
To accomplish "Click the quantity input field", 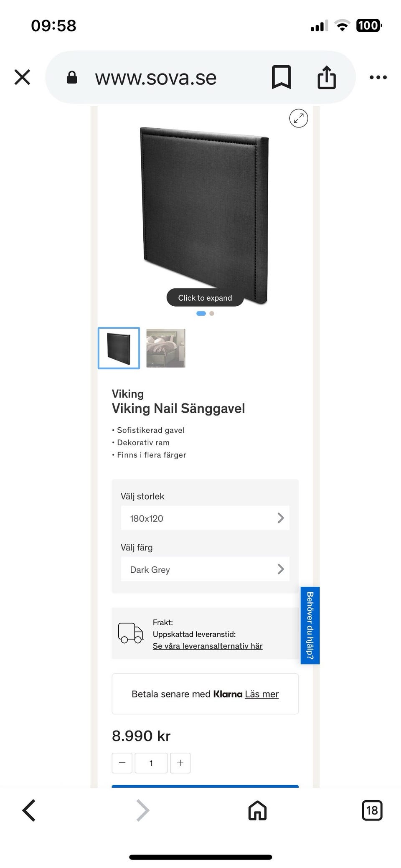I will (151, 763).
